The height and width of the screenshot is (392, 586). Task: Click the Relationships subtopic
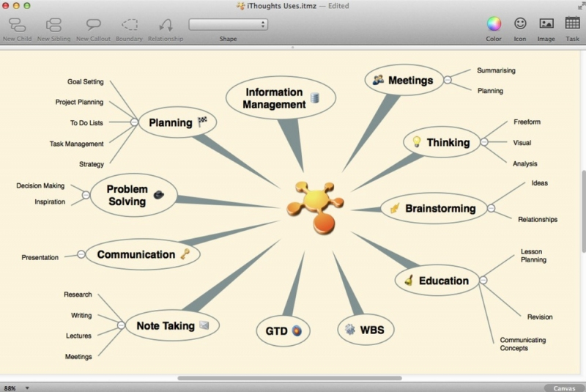(538, 219)
